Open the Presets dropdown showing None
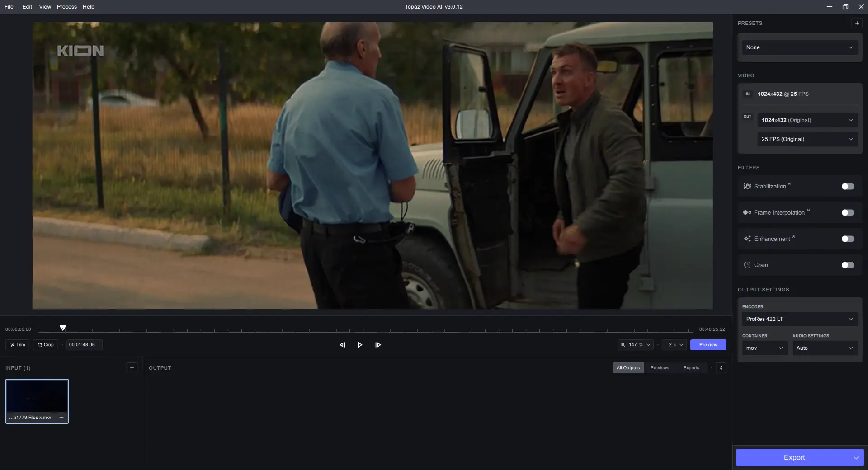This screenshot has width=868, height=470. (800, 47)
